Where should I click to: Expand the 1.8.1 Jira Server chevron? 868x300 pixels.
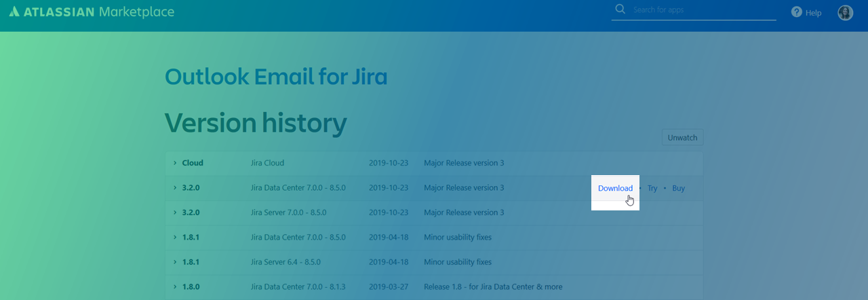[174, 262]
